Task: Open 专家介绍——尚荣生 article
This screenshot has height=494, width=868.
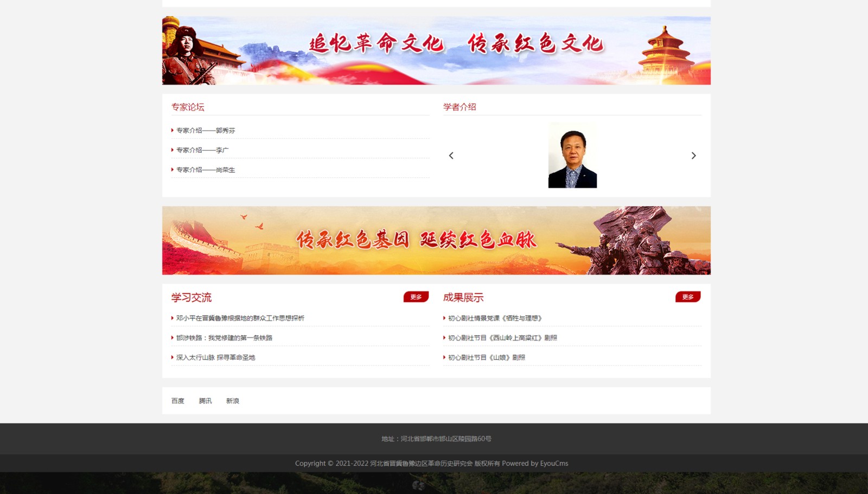Action: coord(206,170)
